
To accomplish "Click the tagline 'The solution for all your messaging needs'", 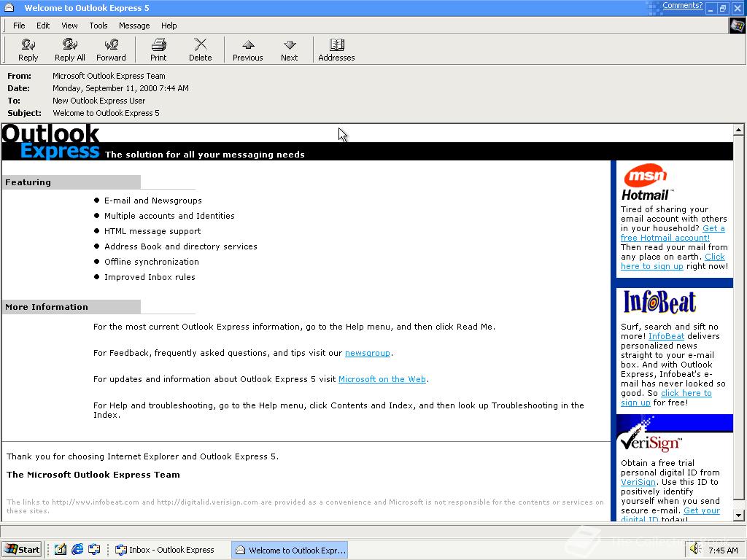I will coord(204,155).
